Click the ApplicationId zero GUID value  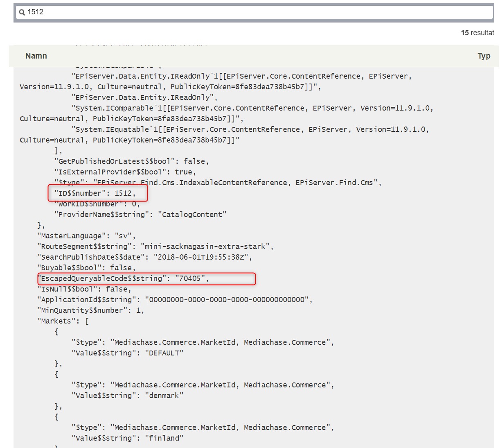(227, 300)
